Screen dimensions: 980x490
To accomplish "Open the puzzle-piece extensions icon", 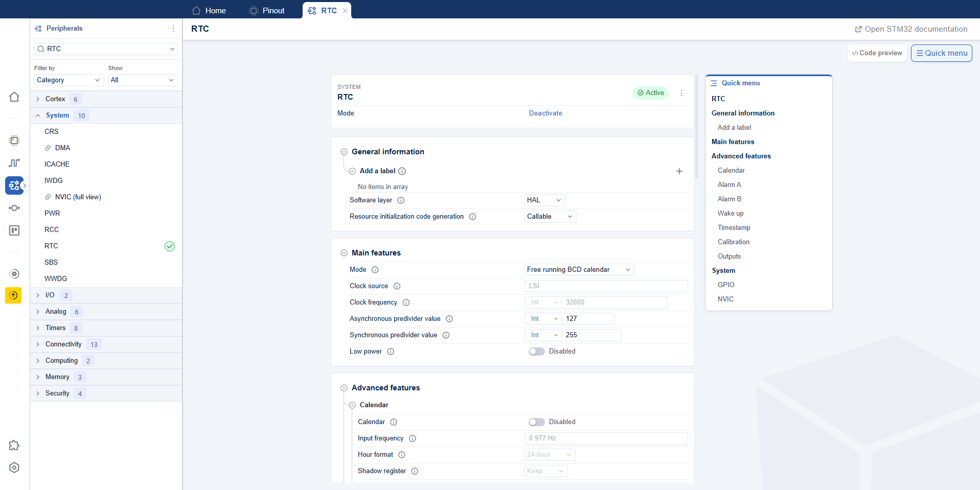I will pos(14,446).
